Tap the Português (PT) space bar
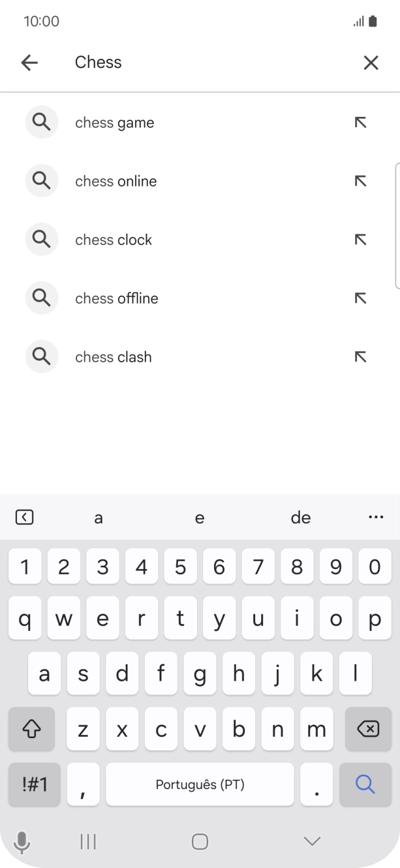Screen dimensions: 400x868 [200, 784]
